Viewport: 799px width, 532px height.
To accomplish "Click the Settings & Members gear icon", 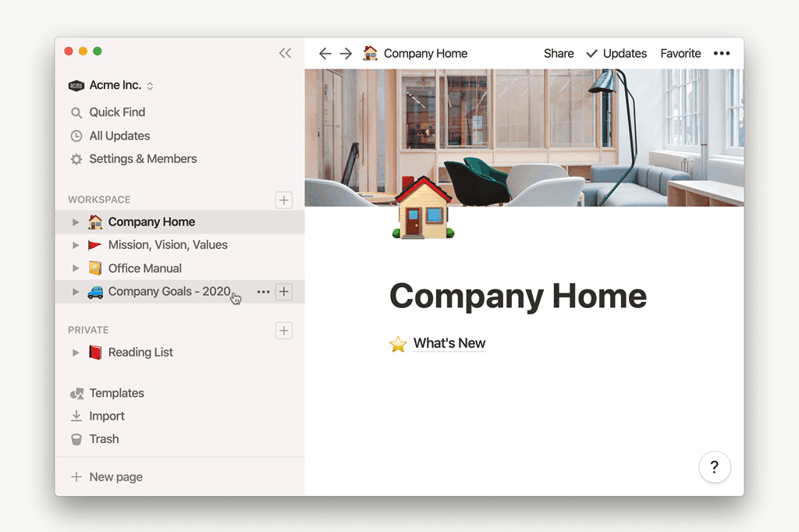I will (x=76, y=159).
